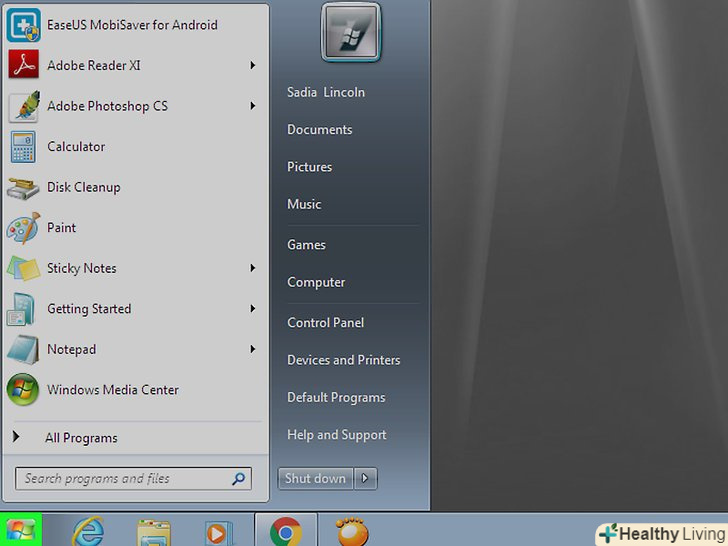Image resolution: width=728 pixels, height=546 pixels.
Task: Expand the All Programs arrow
Action: (x=16, y=436)
